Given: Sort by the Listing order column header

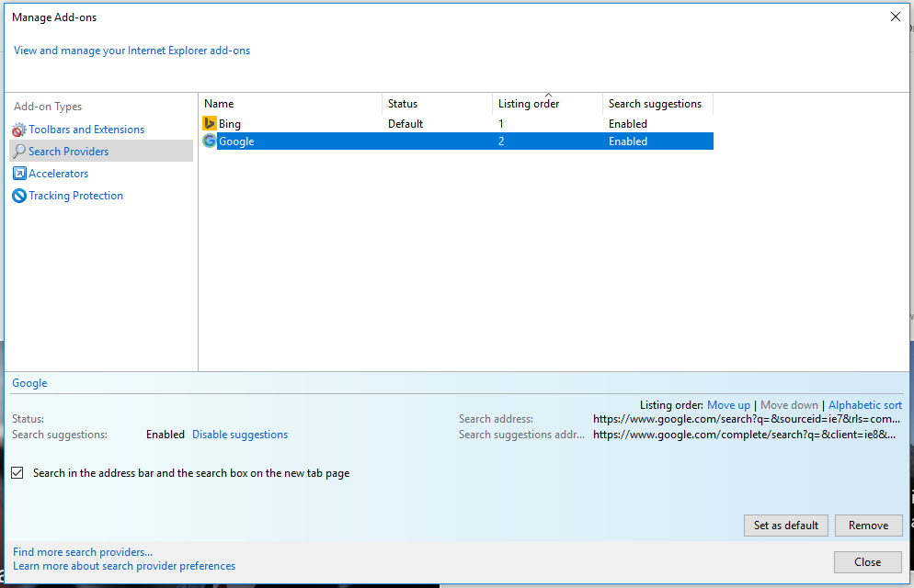Looking at the screenshot, I should (547, 104).
